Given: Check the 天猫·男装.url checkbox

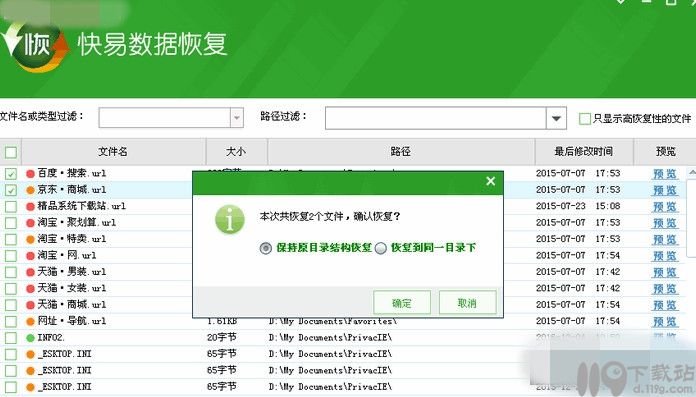Looking at the screenshot, I should point(11,272).
